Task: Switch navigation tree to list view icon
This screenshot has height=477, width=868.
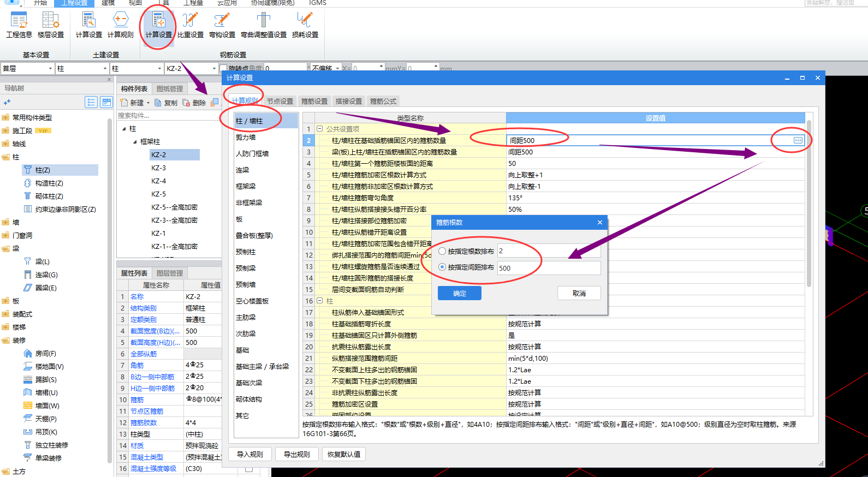Action: click(91, 102)
